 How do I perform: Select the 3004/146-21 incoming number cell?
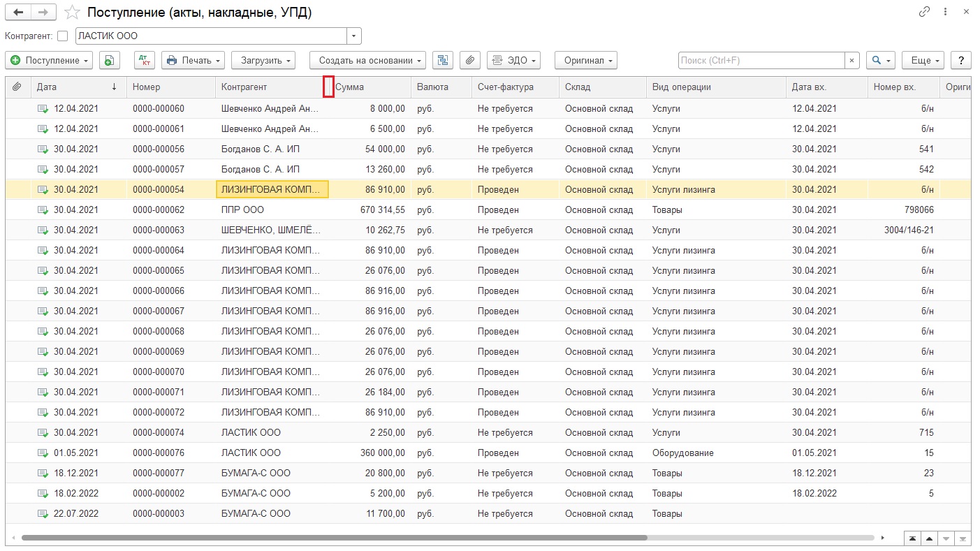904,230
